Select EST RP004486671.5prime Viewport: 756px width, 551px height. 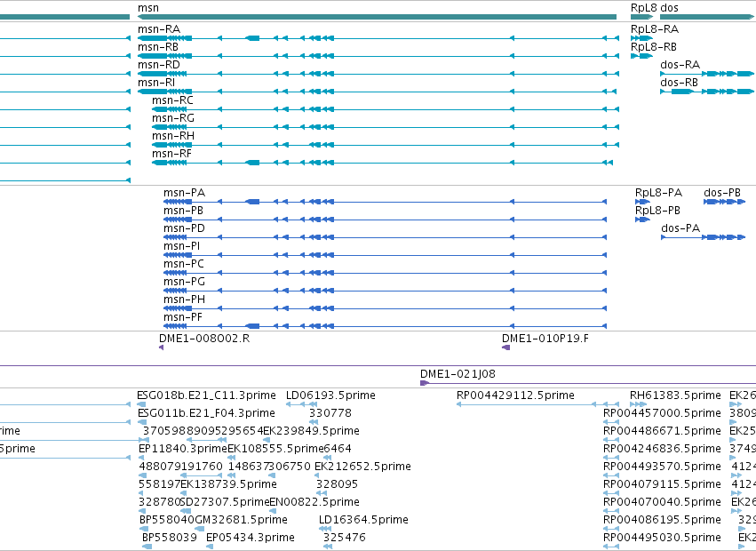click(662, 431)
